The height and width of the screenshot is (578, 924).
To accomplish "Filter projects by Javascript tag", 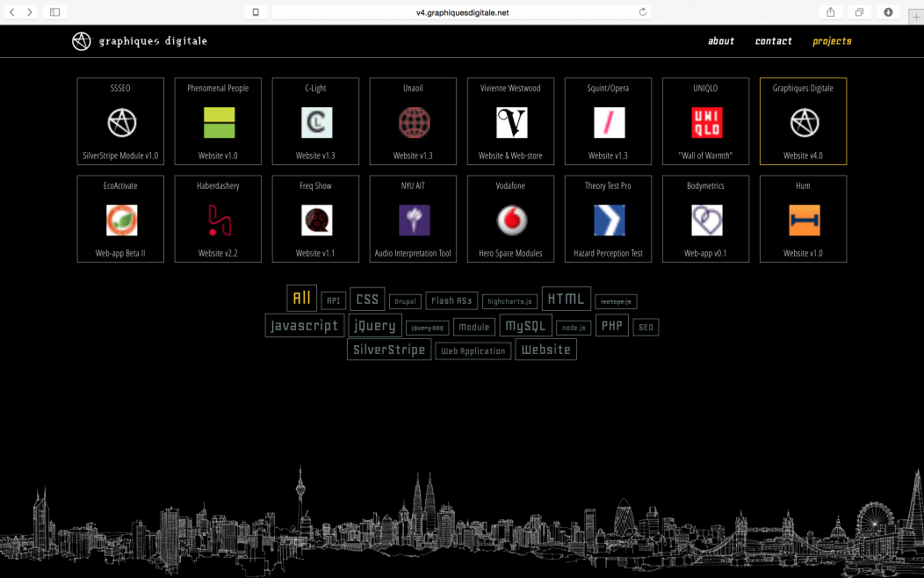I will 304,325.
